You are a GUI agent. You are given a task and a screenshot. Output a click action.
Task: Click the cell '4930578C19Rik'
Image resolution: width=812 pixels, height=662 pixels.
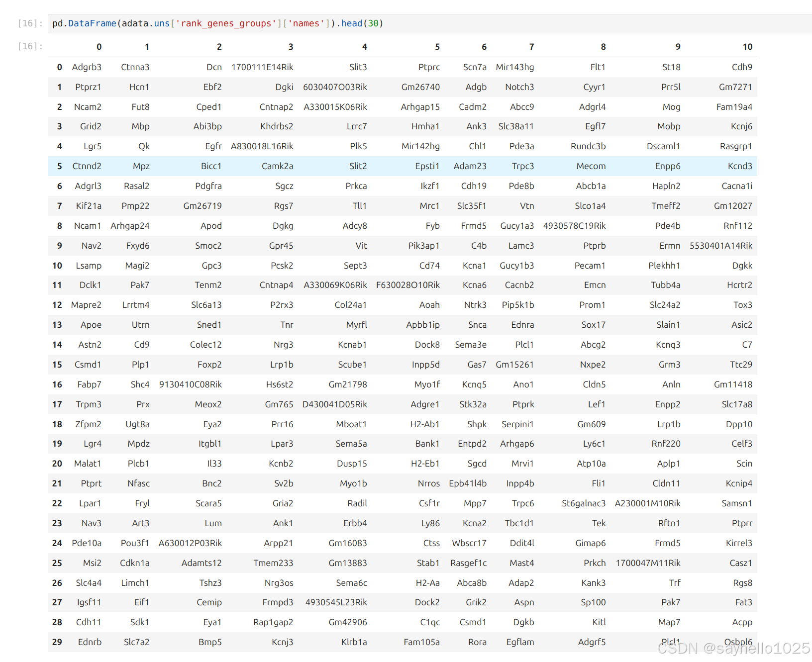tap(574, 226)
